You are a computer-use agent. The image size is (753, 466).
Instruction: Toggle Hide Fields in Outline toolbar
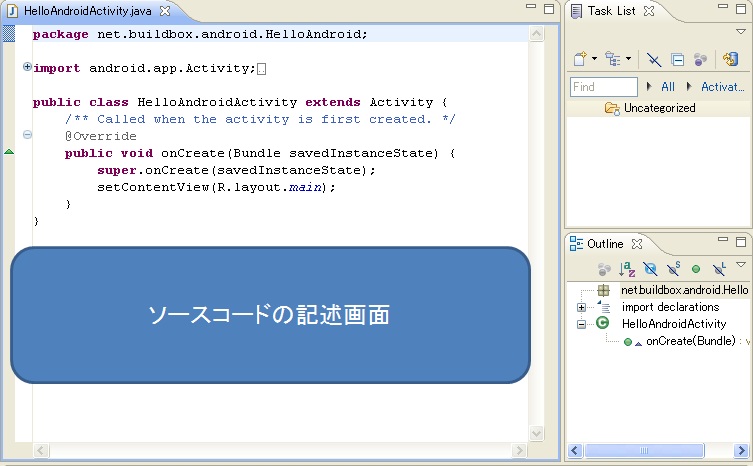[650, 269]
